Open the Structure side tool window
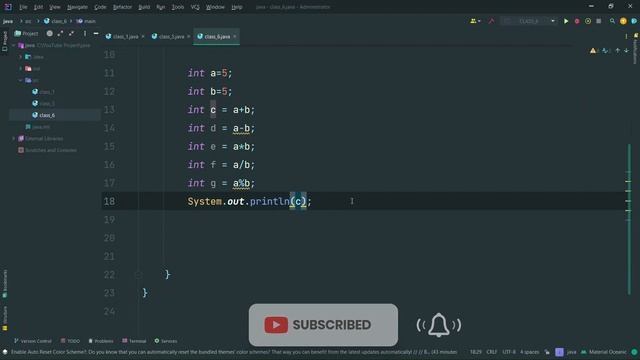The height and width of the screenshot is (360, 640). pos(4,318)
